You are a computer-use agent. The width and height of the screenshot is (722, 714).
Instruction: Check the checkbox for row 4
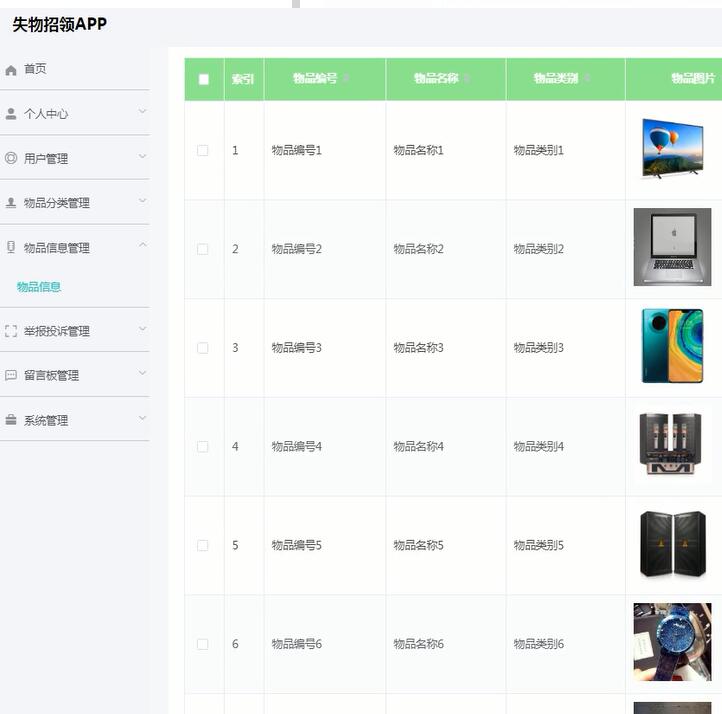[x=203, y=447]
